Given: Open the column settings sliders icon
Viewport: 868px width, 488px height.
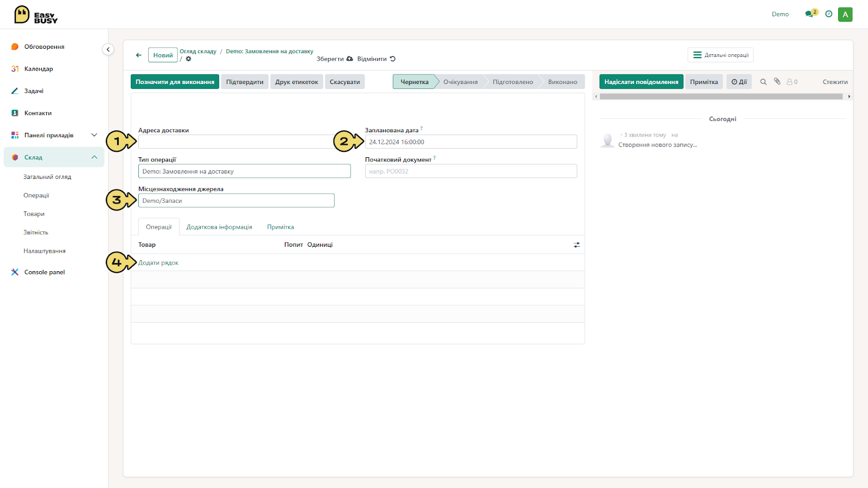Looking at the screenshot, I should point(577,245).
